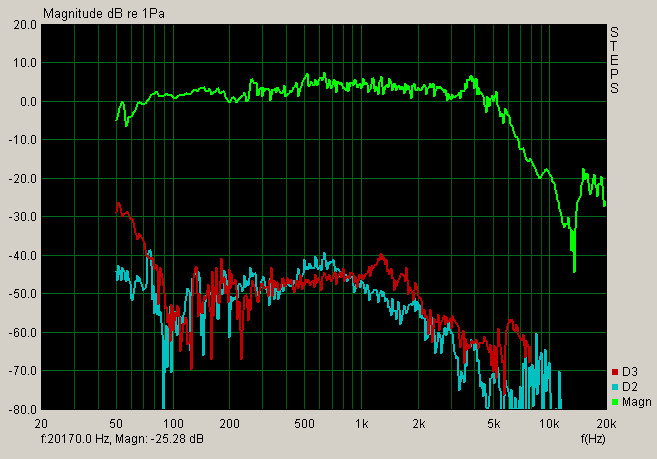Click the STEPS vertical label
The width and height of the screenshot is (657, 459).
click(615, 60)
